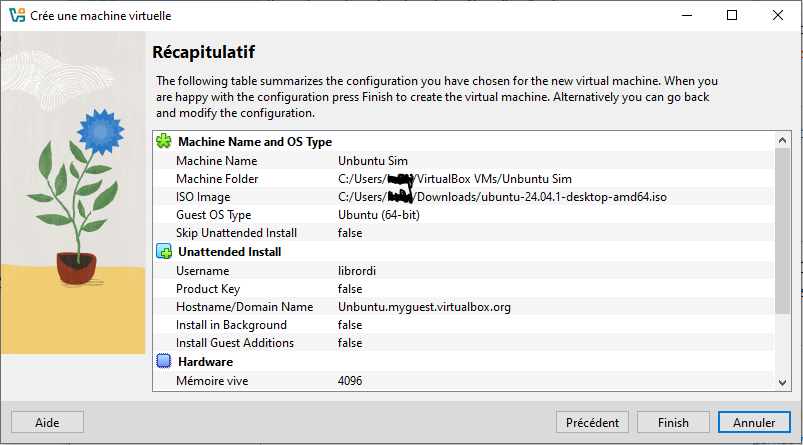
Task: Select the Guest OS Type row label
Action: (214, 215)
